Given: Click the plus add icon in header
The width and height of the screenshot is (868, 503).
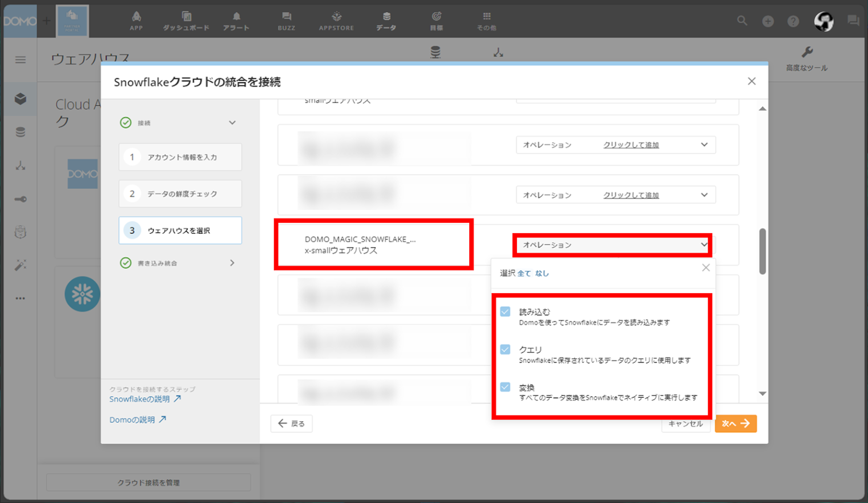Looking at the screenshot, I should 768,21.
